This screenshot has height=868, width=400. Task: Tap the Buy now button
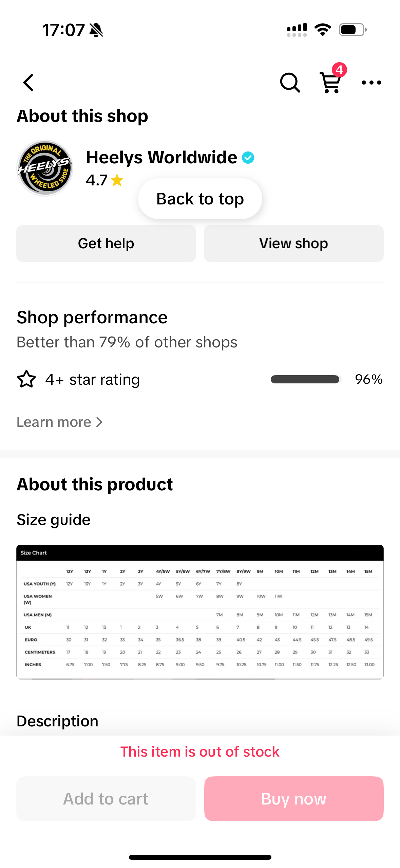(293, 798)
